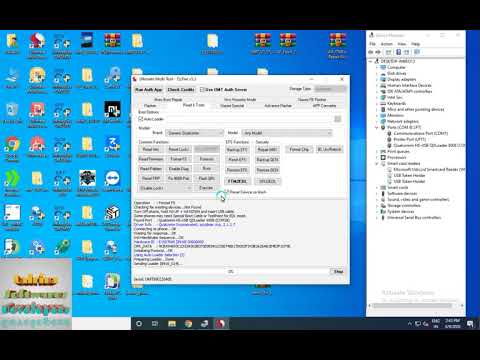Expand Network adapters node arrow
Image resolution: width=480 pixels, height=360 pixels.
click(377, 121)
